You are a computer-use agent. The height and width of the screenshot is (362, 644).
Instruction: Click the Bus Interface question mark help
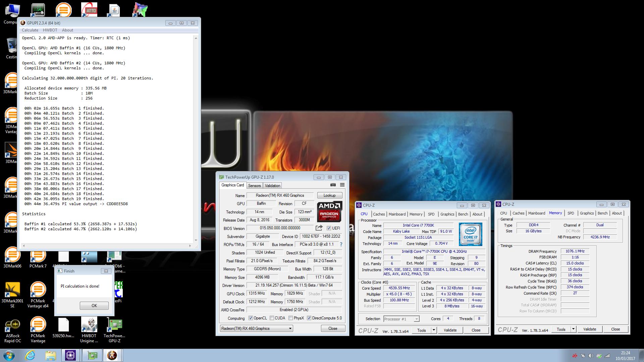(x=341, y=244)
